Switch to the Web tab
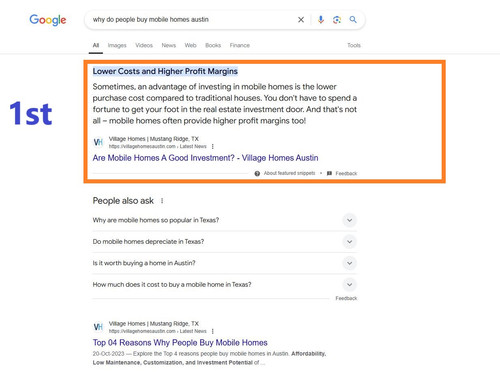This screenshot has width=500, height=372. (x=191, y=45)
